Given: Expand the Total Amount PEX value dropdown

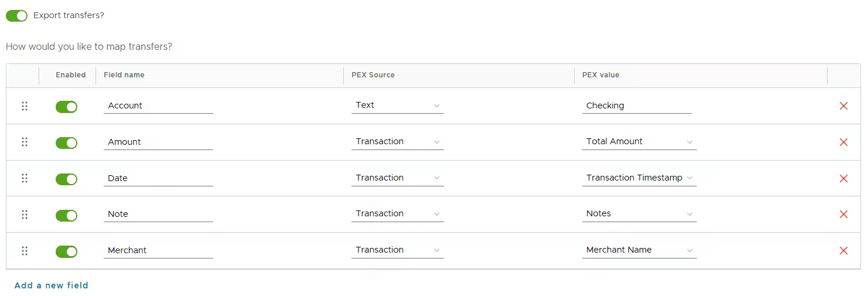Looking at the screenshot, I should (639, 142).
